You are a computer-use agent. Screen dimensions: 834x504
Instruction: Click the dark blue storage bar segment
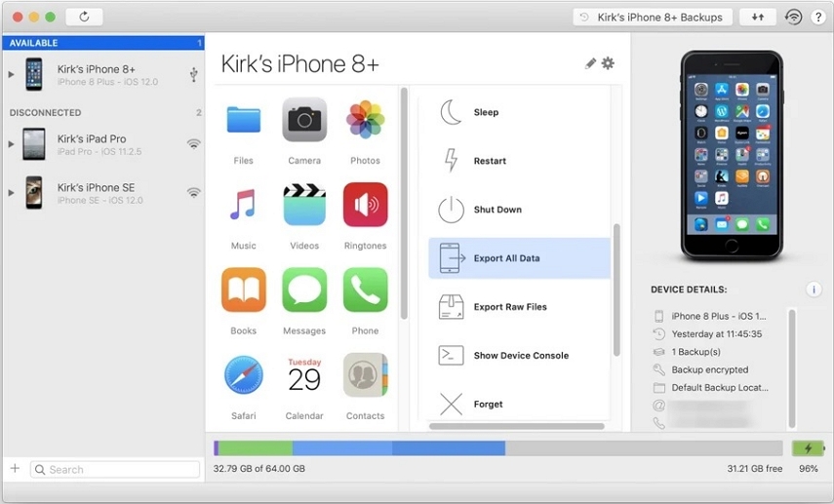click(x=449, y=448)
